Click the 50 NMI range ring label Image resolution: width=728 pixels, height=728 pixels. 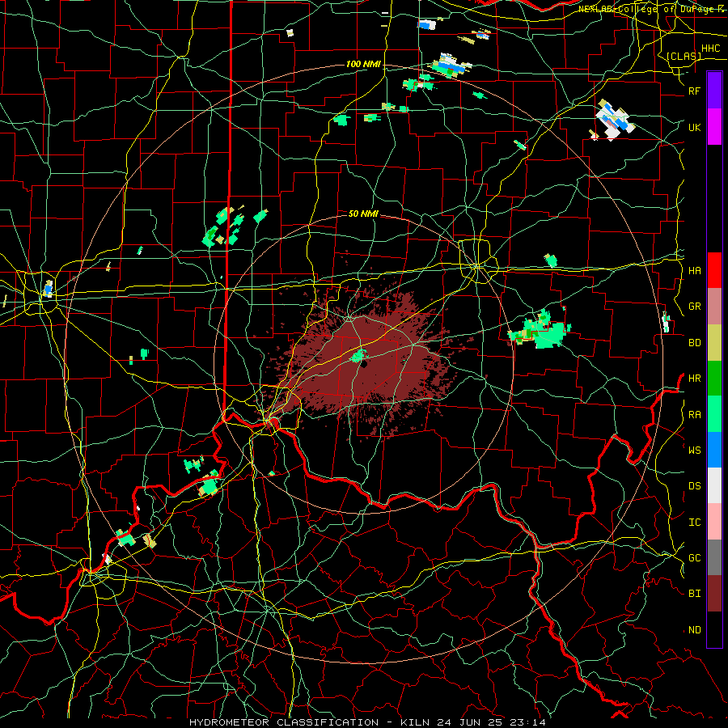363,214
